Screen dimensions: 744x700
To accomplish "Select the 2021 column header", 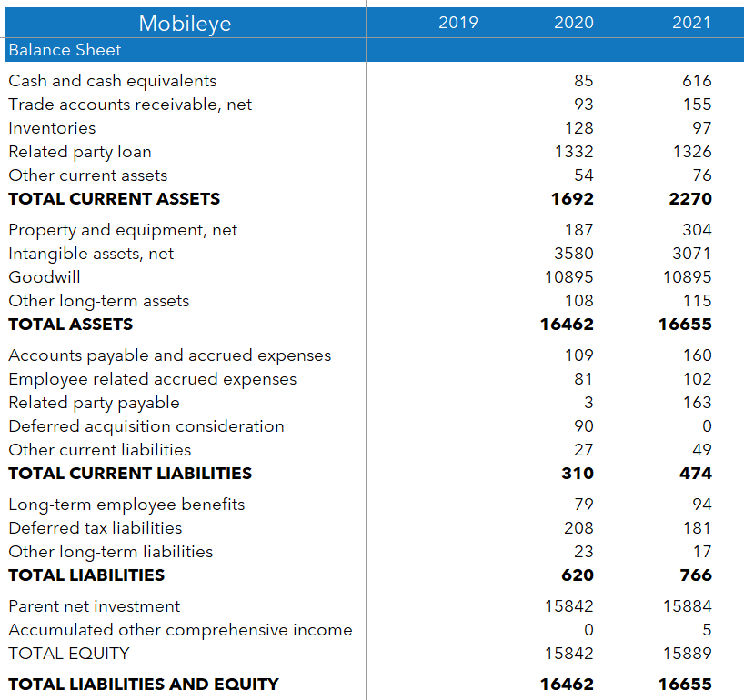I will [x=691, y=23].
